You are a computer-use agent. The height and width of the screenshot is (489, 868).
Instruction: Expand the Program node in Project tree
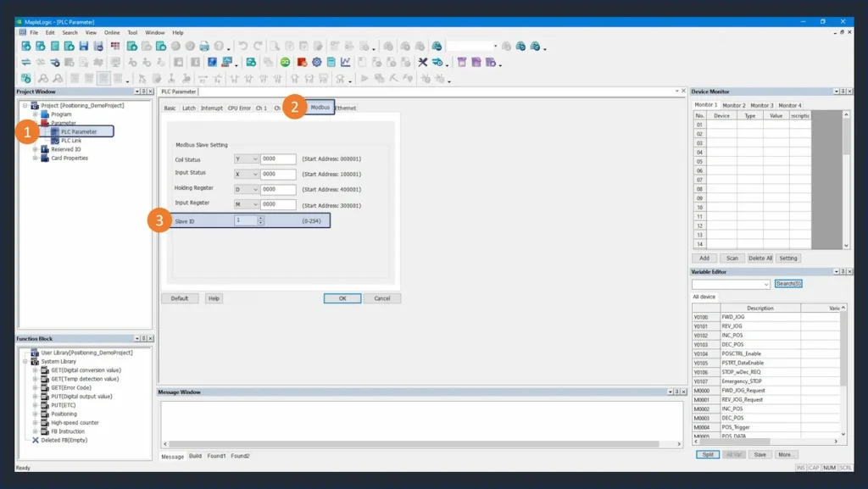tap(36, 114)
